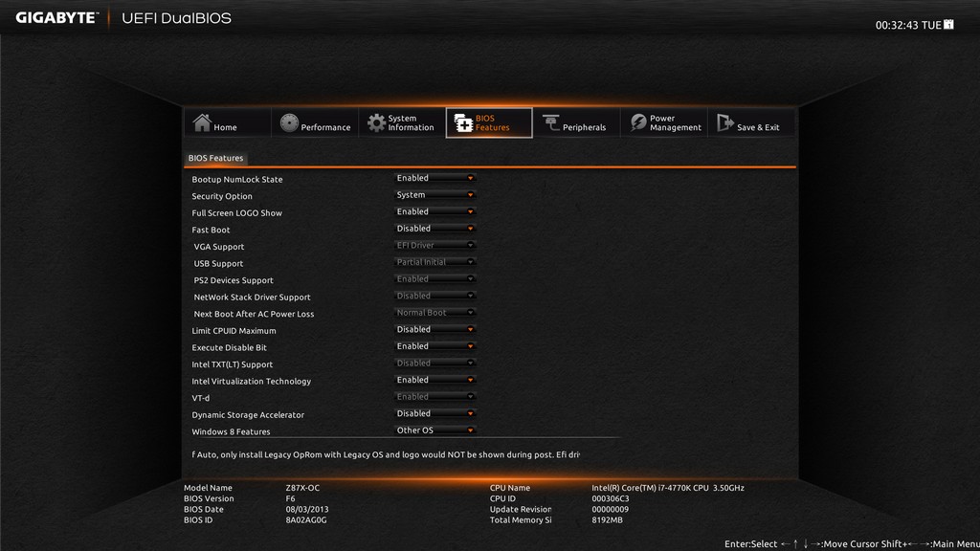Open the Limit CPUID Maximum dropdown
This screenshot has height=551, width=980.
435,329
